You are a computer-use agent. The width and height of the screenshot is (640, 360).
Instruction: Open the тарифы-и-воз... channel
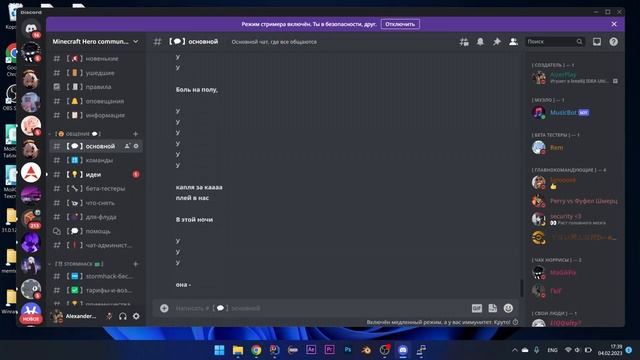96,290
